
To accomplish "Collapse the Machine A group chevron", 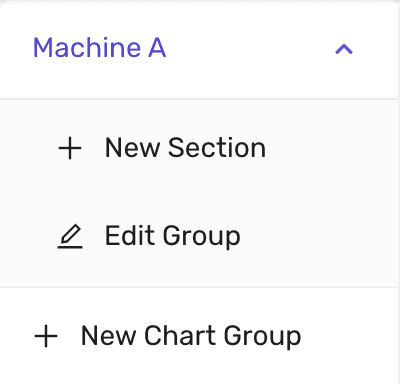I will click(x=344, y=49).
